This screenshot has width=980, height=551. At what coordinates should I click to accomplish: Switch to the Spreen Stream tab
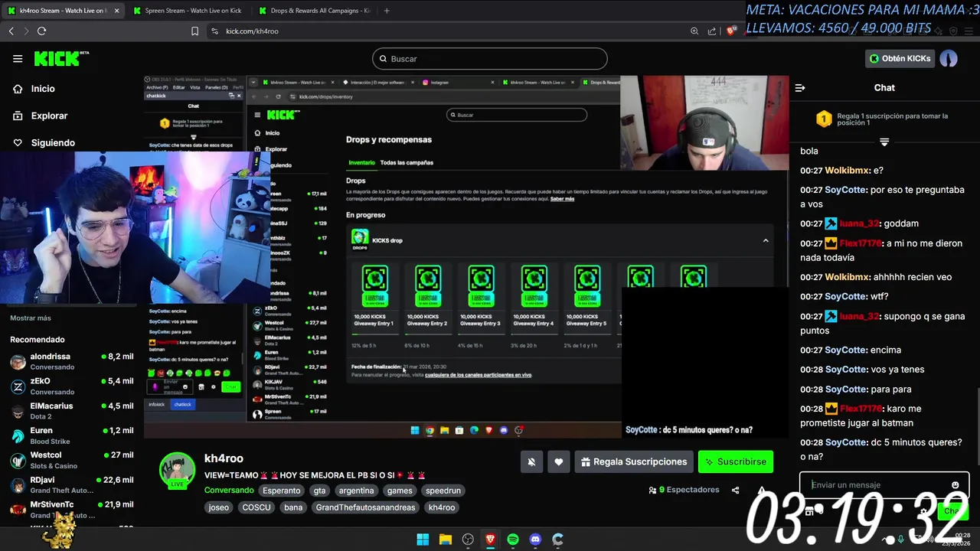pyautogui.click(x=187, y=11)
